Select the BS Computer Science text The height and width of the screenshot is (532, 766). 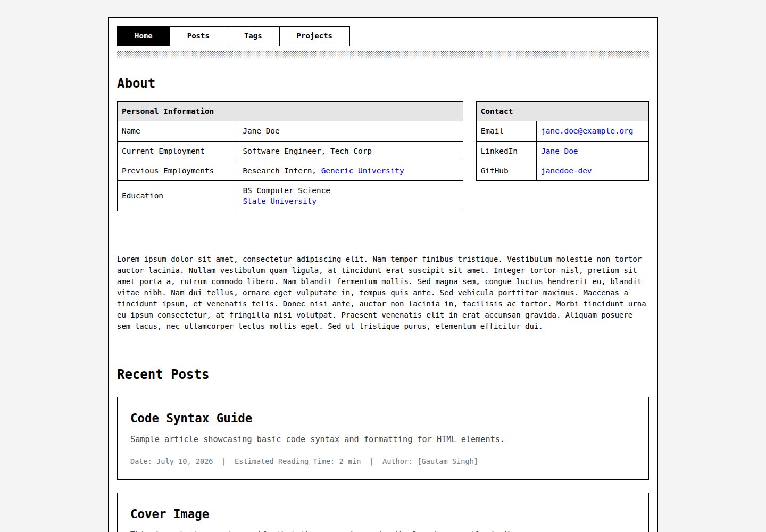click(x=286, y=190)
